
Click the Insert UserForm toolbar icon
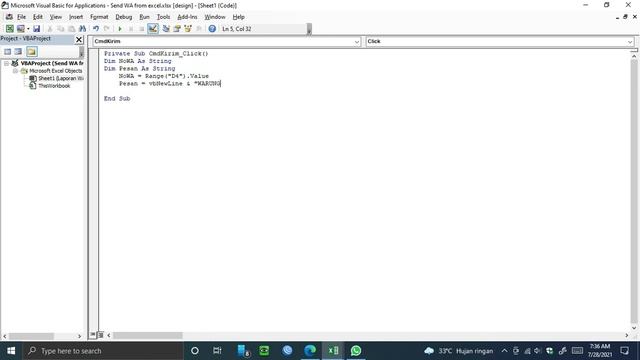[20, 29]
